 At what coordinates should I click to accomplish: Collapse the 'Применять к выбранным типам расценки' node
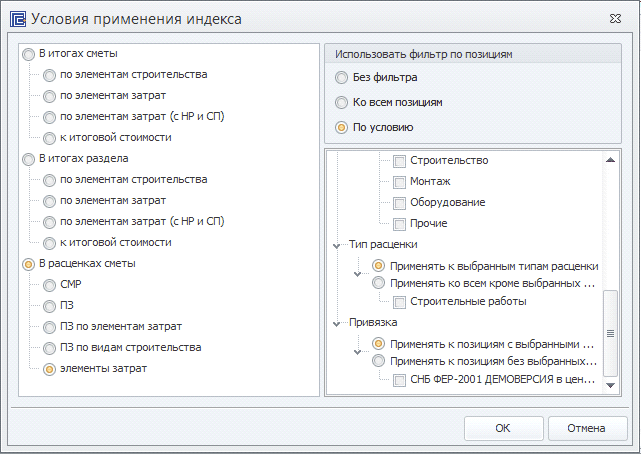358,271
